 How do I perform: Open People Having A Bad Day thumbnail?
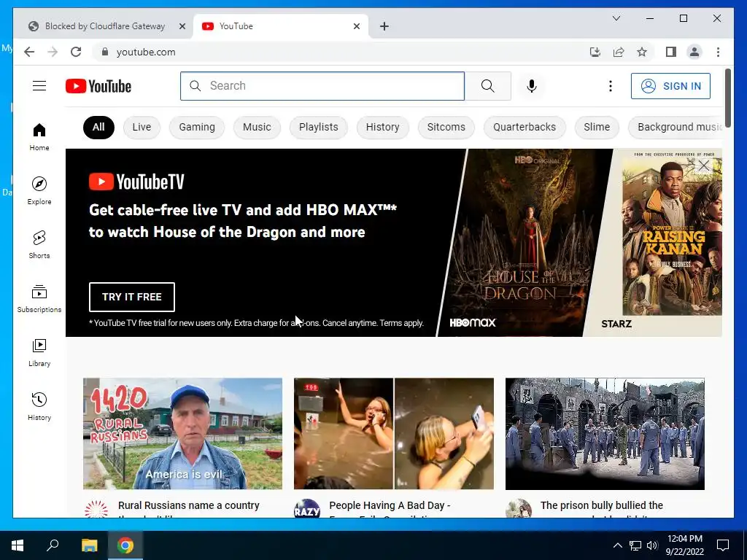(393, 434)
